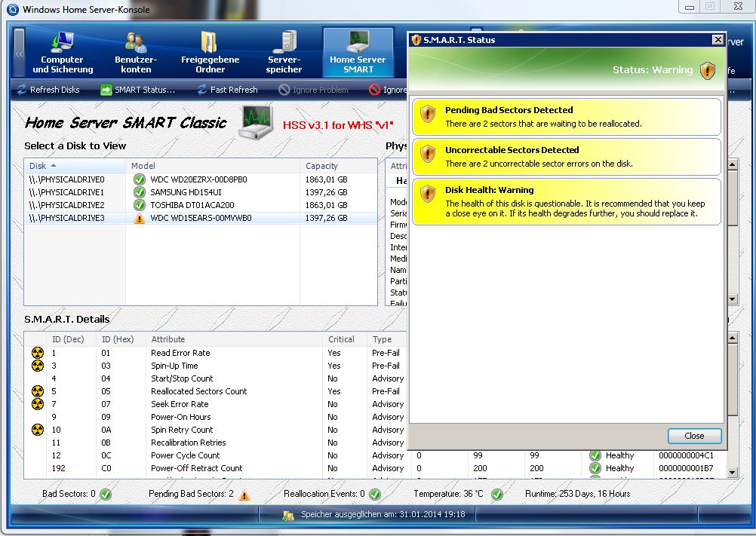Click the ID (Hex) column header
The height and width of the screenshot is (536, 756).
(121, 339)
